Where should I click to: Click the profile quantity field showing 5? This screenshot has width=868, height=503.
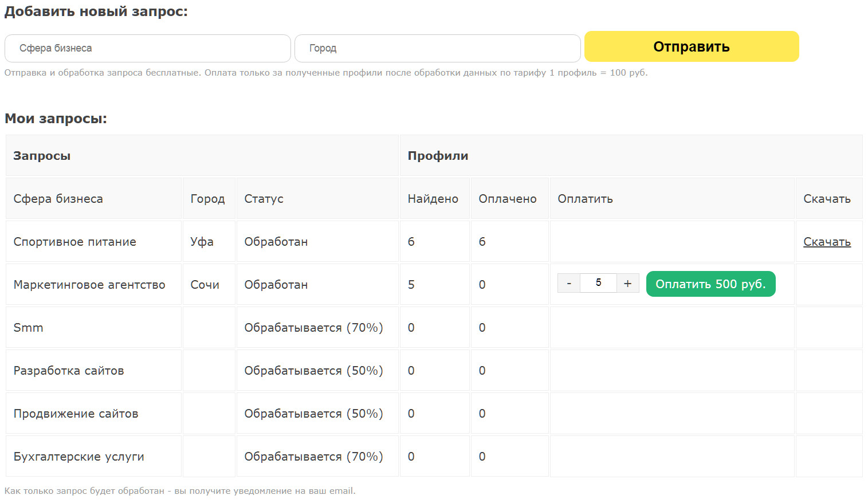[598, 283]
